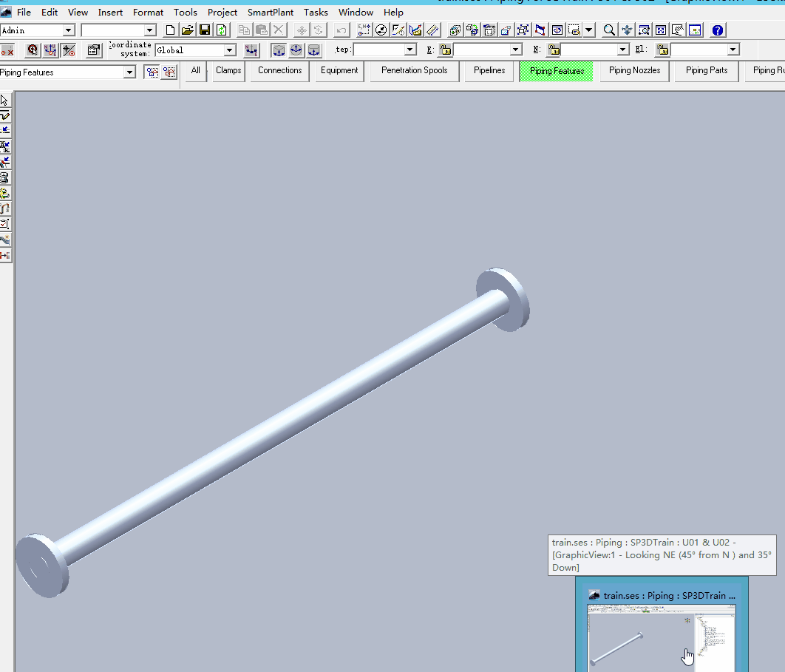Open Help with the blue question icon
This screenshot has width=785, height=672.
tap(718, 30)
